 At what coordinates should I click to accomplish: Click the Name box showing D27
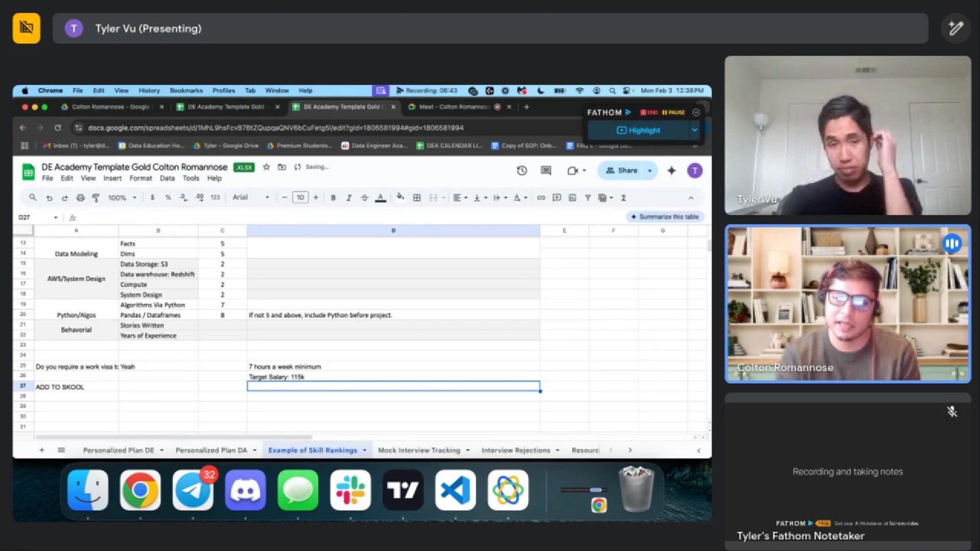(38, 217)
